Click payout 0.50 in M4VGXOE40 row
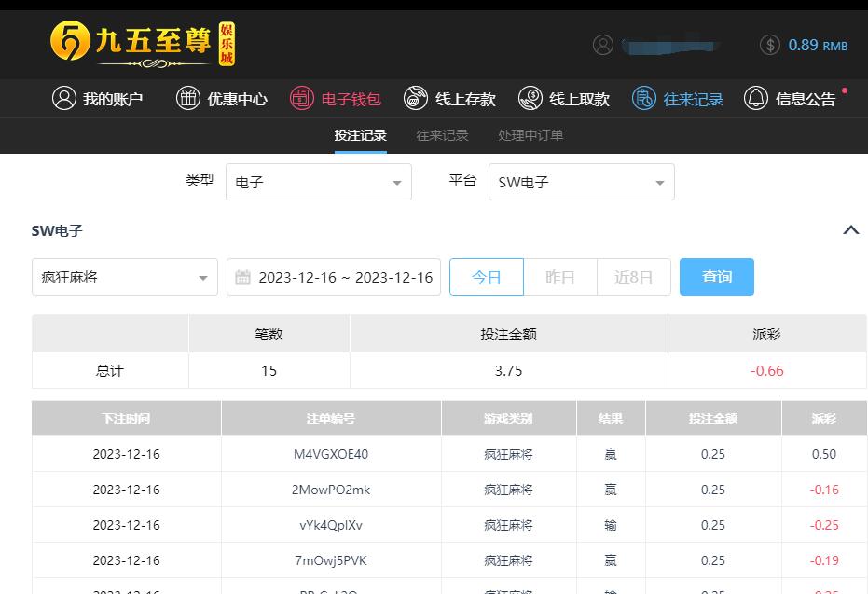Image resolution: width=868 pixels, height=594 pixels. pos(824,454)
